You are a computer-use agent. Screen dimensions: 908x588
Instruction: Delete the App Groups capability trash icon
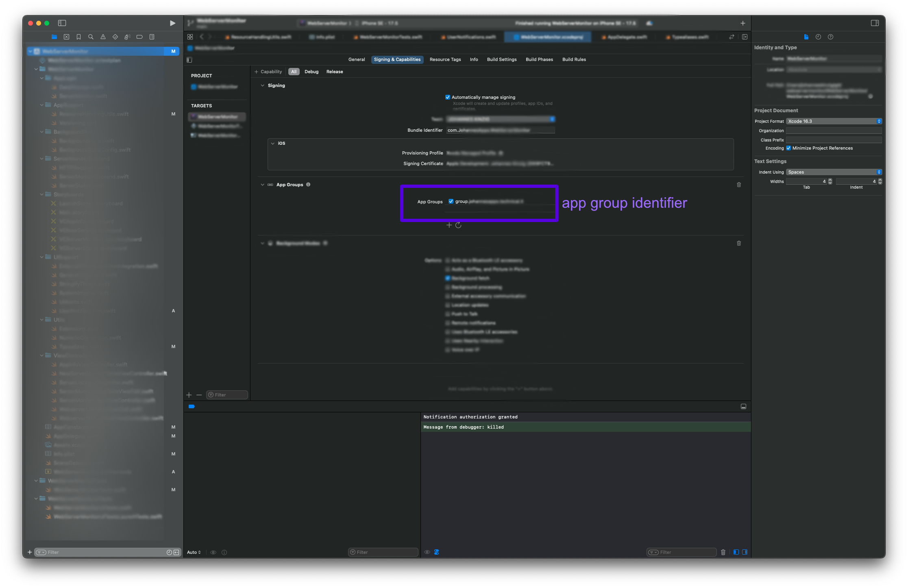(739, 185)
